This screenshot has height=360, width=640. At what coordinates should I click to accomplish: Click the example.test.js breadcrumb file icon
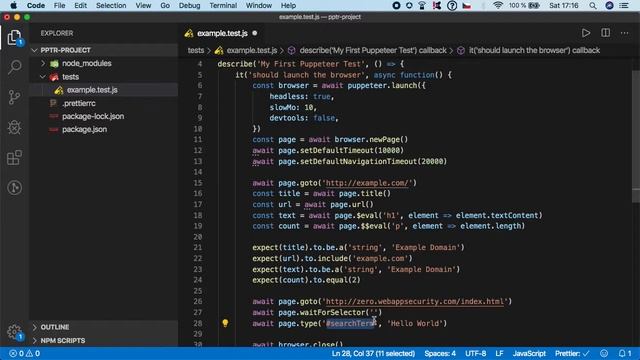(219, 50)
